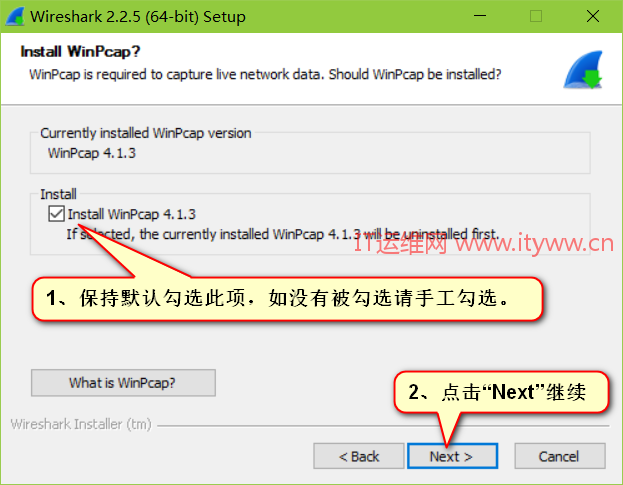This screenshot has width=623, height=485.
Task: Click the Wireshark 2.2.5 Setup title text
Action: [138, 17]
